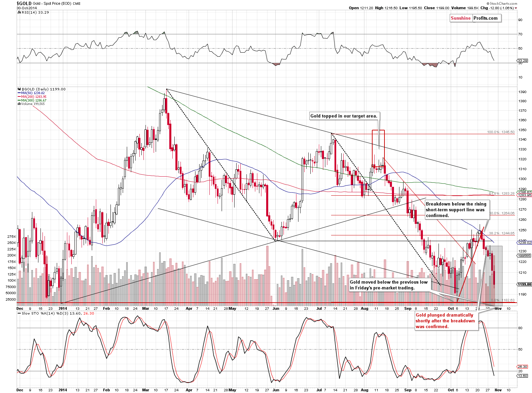Click the RSI(14) 33.29 indicator label
The width and height of the screenshot is (532, 393).
click(x=34, y=12)
